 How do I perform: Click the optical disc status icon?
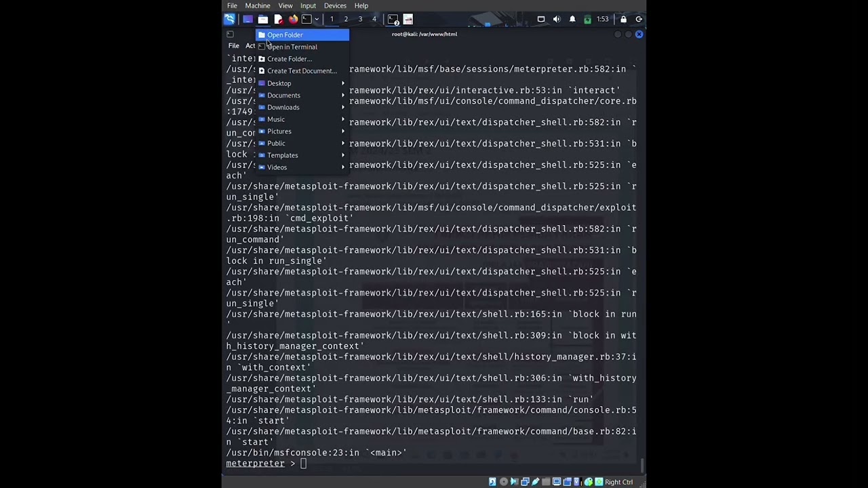click(x=503, y=482)
